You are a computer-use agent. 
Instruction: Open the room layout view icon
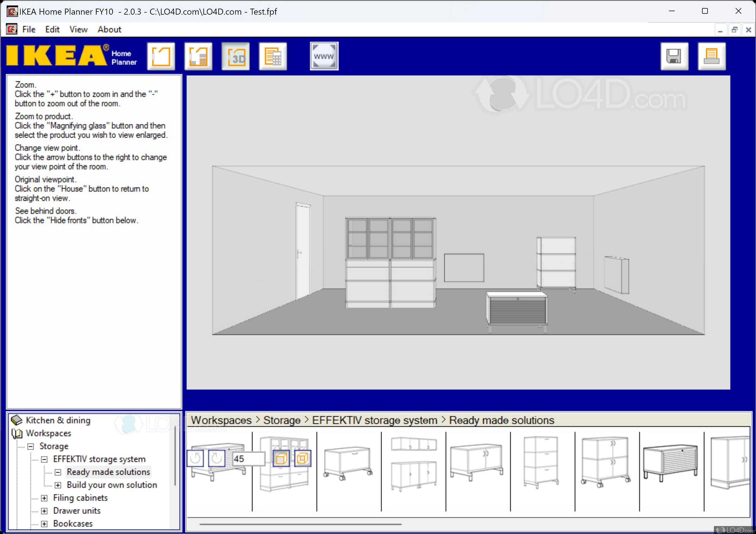(x=161, y=56)
